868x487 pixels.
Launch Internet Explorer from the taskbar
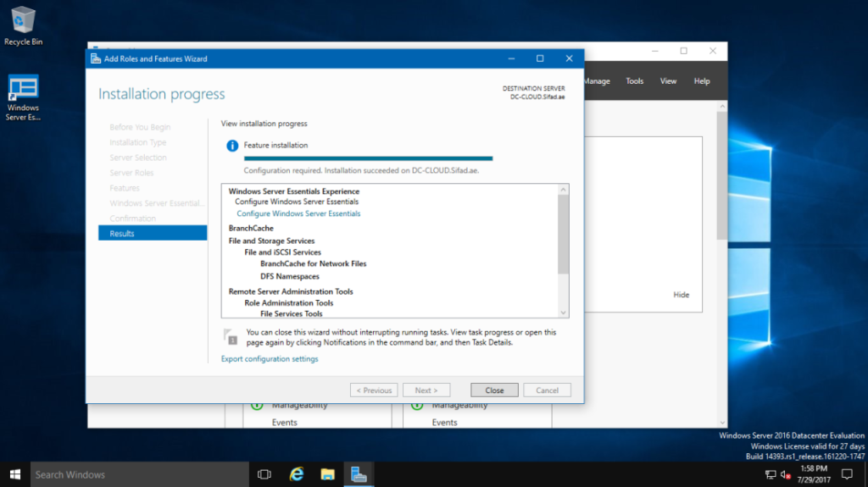click(296, 474)
